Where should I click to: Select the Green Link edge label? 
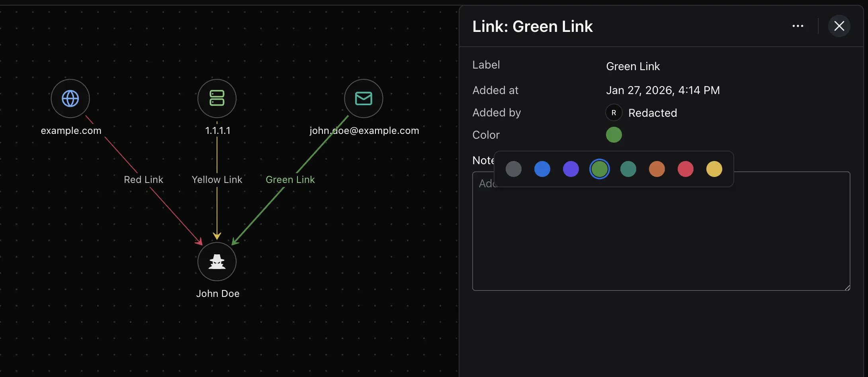pyautogui.click(x=290, y=179)
